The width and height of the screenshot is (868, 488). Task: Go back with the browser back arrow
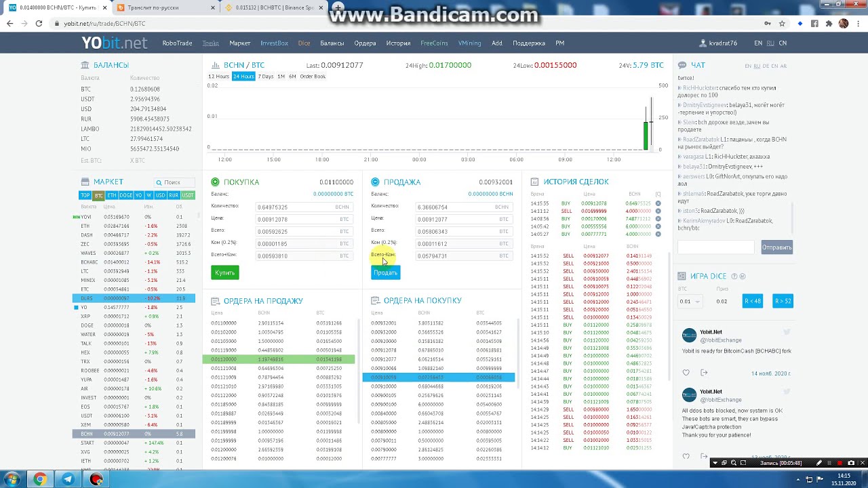pos(9,23)
